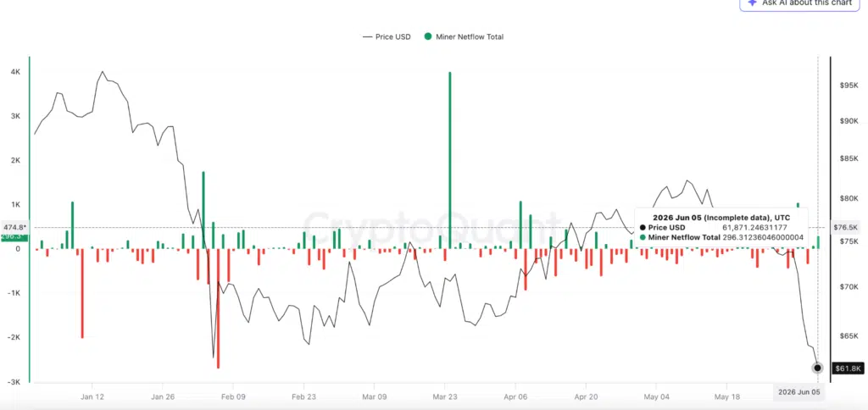Click the $95K right axis label
Viewport: 868px width, 410px height.
849,86
